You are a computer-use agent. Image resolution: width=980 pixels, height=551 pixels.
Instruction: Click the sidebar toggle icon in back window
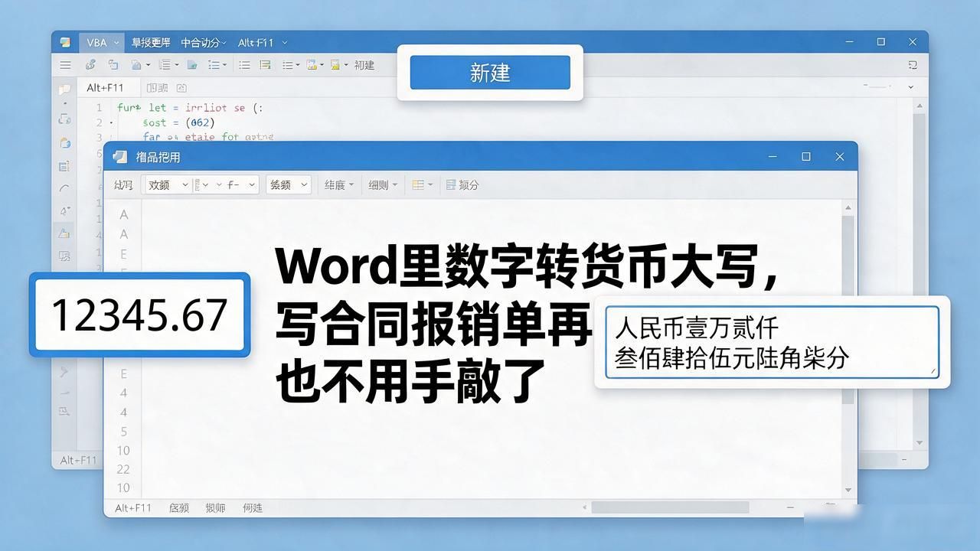pyautogui.click(x=913, y=65)
